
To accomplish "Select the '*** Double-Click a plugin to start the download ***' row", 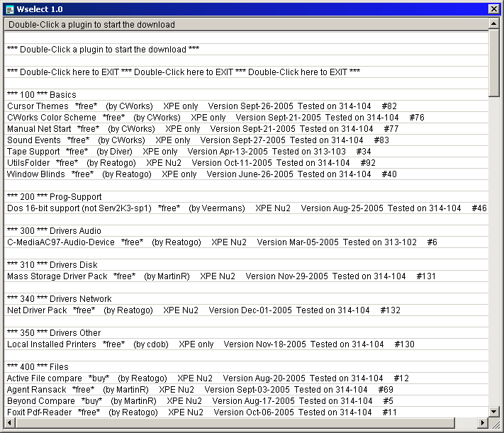I will point(246,50).
